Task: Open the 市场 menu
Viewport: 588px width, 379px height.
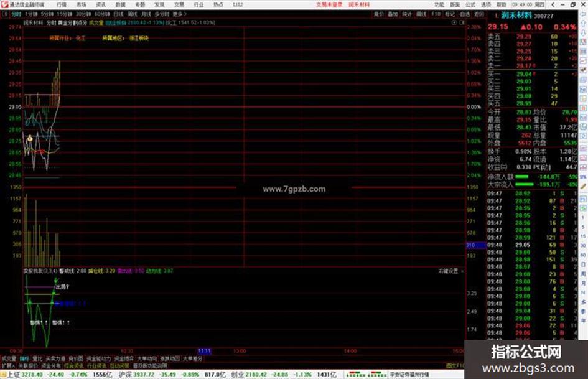Action: (82, 4)
